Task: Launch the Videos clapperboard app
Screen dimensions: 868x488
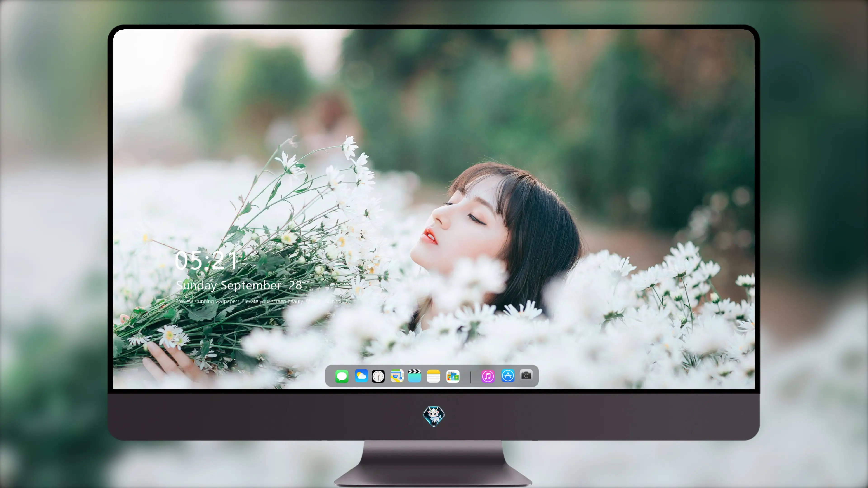Action: coord(415,376)
